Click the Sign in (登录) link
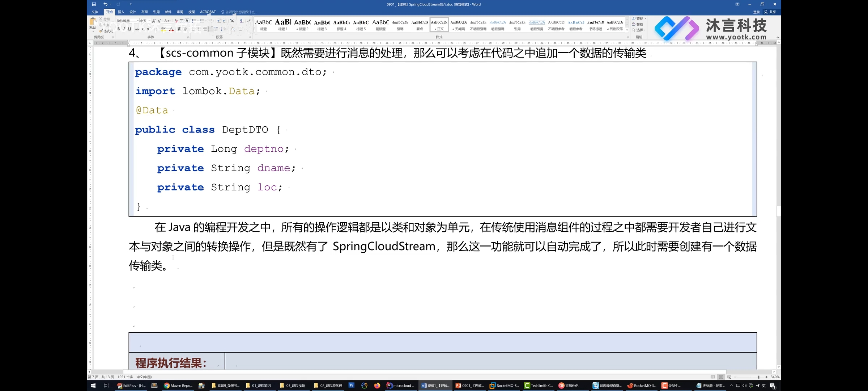The image size is (868, 391). tap(756, 12)
